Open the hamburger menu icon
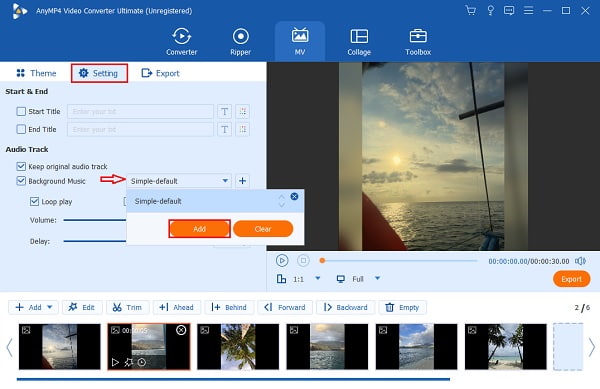This screenshot has width=600, height=389. 528,10
